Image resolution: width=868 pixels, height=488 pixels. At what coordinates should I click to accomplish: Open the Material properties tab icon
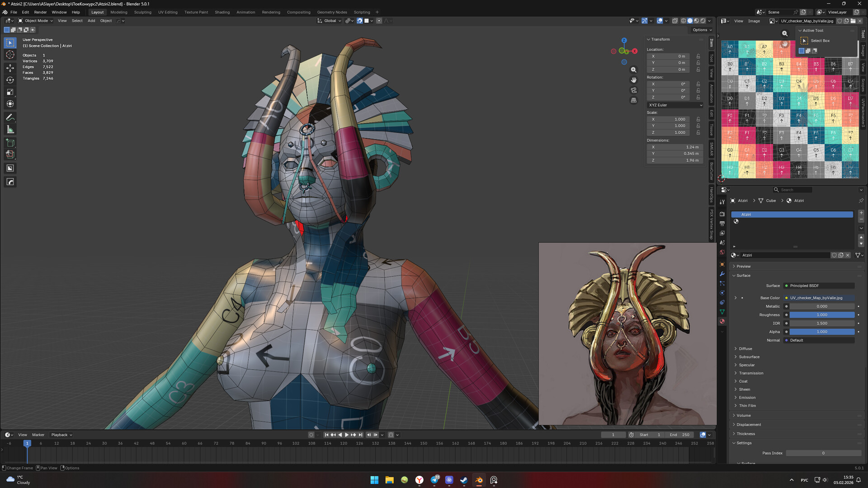click(722, 321)
